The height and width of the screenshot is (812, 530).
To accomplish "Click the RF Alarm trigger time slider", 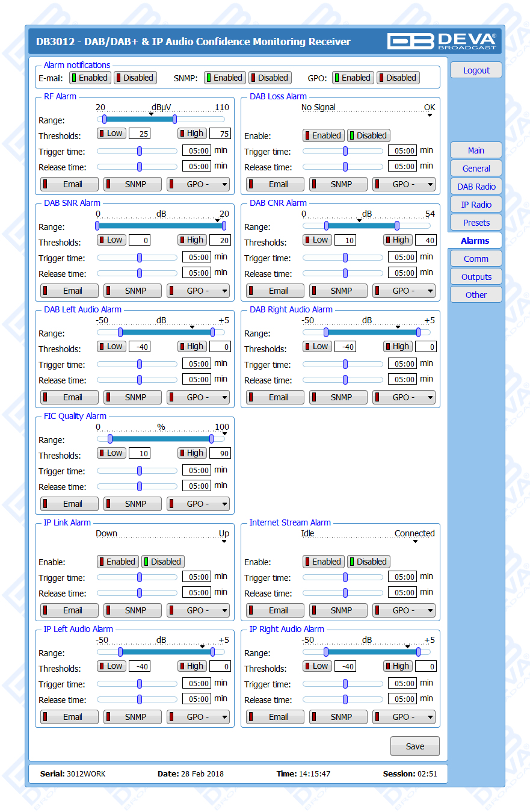I will point(140,152).
